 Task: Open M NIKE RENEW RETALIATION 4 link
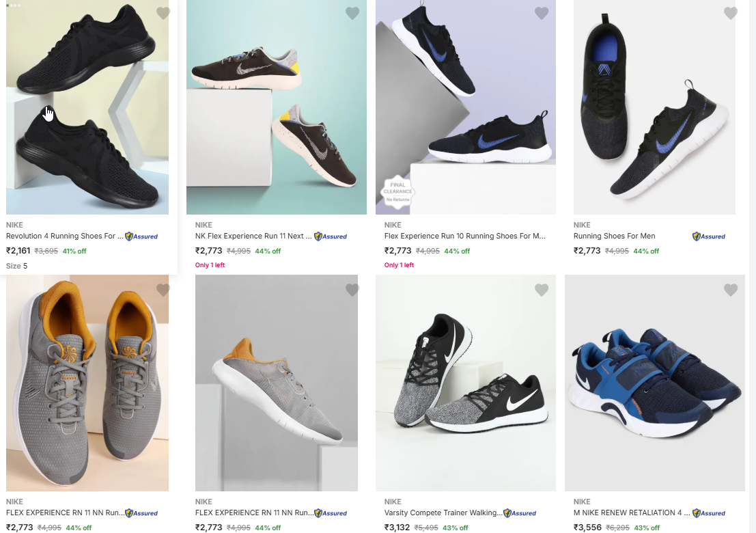click(632, 512)
